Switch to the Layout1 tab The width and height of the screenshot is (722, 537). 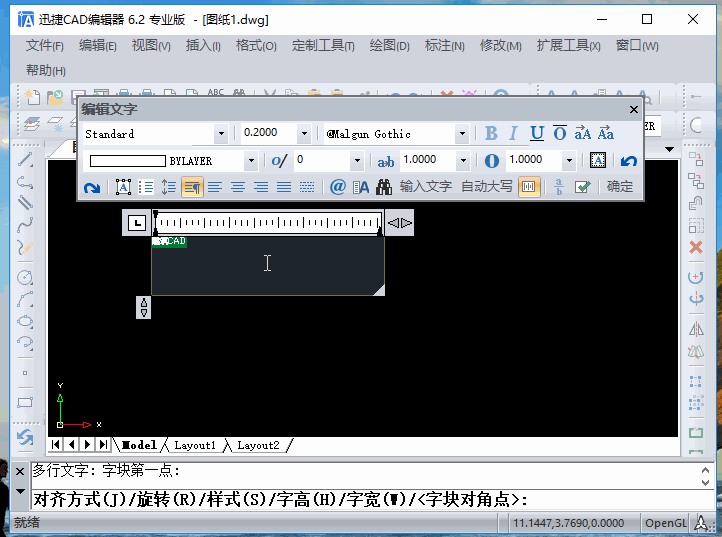[195, 445]
